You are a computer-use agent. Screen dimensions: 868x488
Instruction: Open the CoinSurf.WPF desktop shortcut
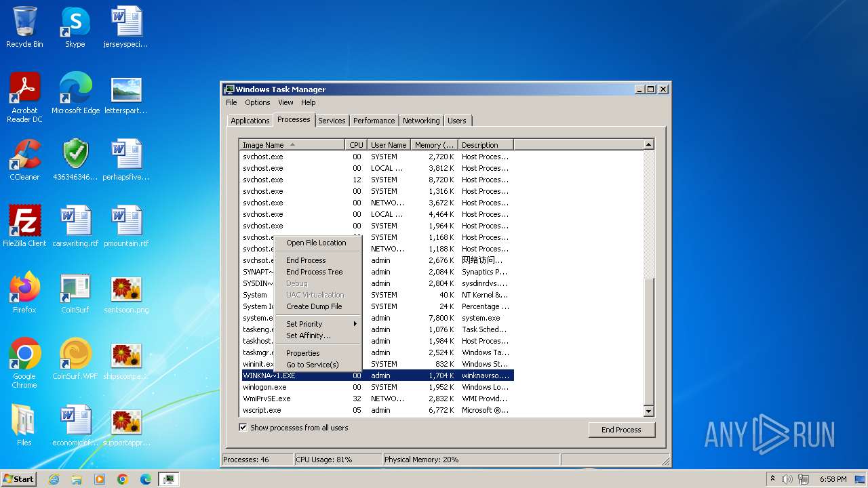coord(75,359)
